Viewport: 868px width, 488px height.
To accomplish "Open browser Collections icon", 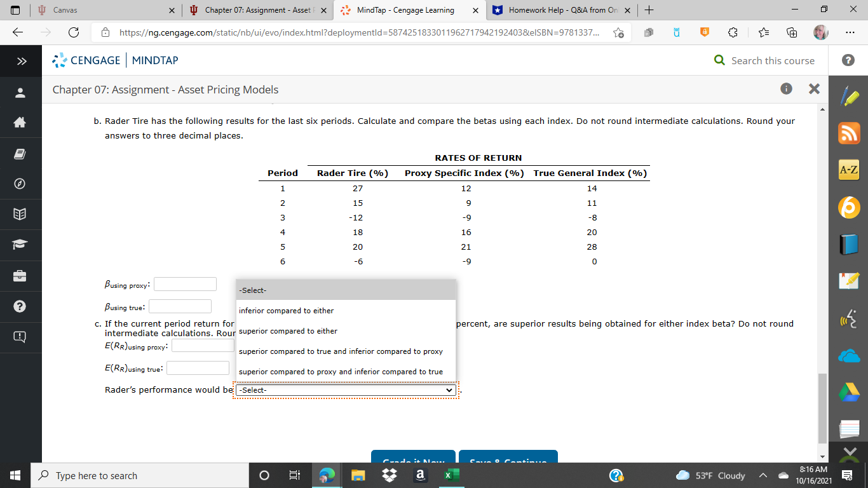I will 792,32.
